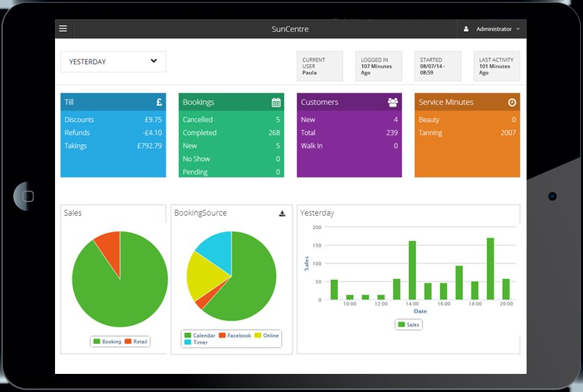Click the Pending bookings row

coord(231,172)
